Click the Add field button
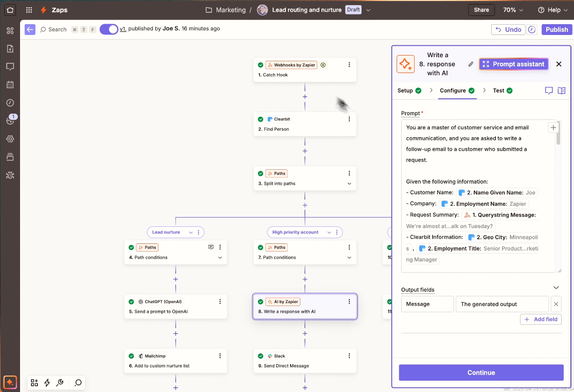 click(541, 319)
